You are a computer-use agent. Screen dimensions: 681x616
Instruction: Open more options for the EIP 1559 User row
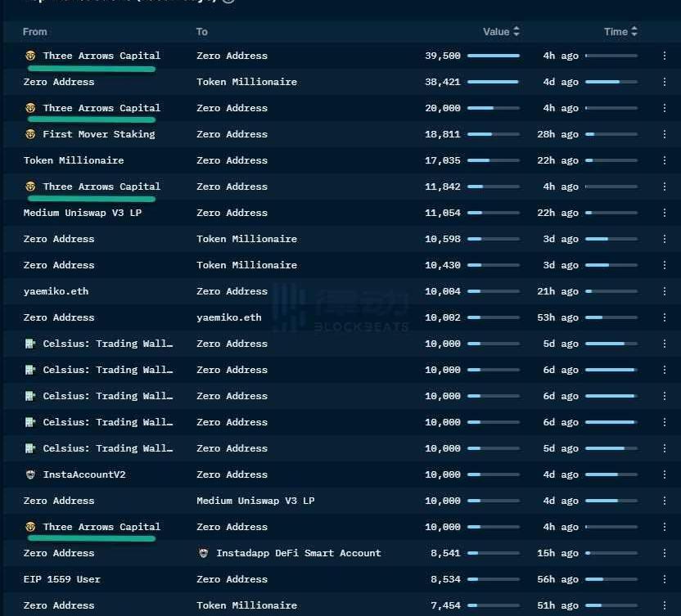(665, 579)
